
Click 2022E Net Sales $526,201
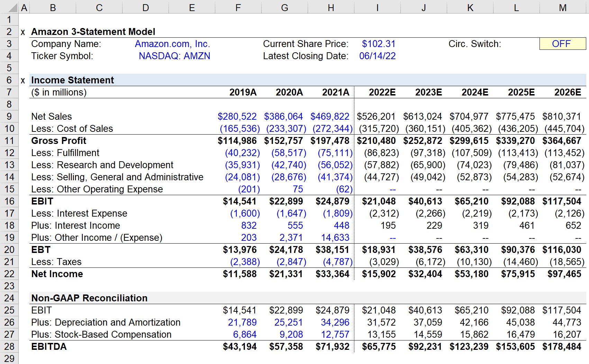point(376,117)
